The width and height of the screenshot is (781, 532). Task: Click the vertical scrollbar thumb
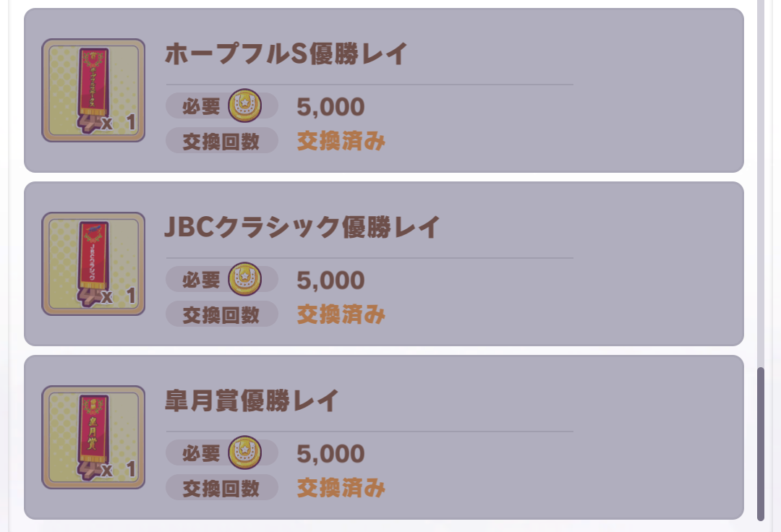tap(760, 444)
